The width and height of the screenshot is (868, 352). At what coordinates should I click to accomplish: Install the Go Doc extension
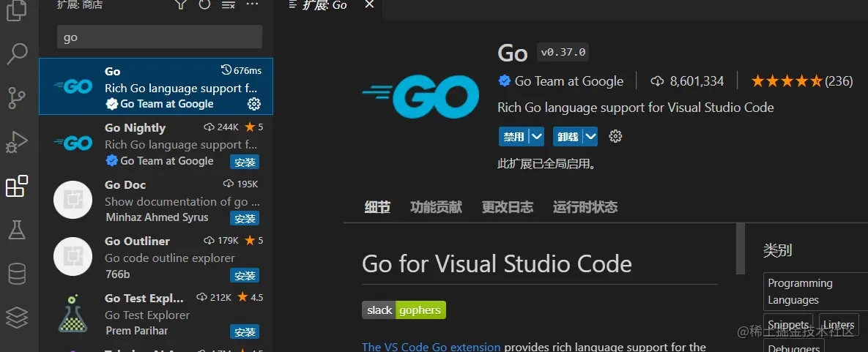[245, 219]
